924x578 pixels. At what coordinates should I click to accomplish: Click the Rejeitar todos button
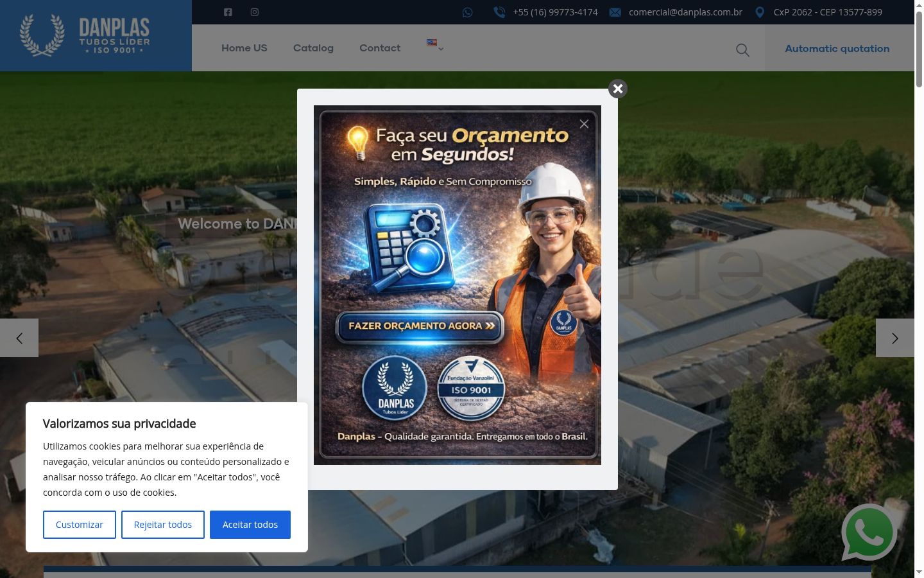click(163, 525)
